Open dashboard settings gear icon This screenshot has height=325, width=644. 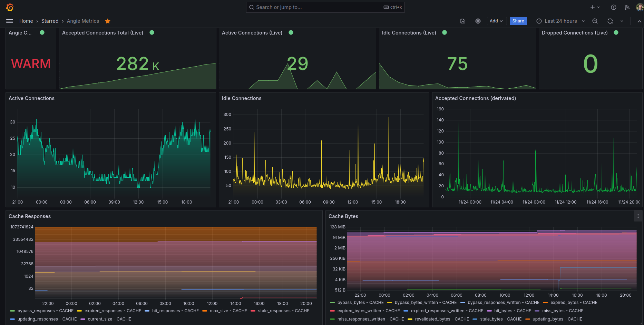478,21
